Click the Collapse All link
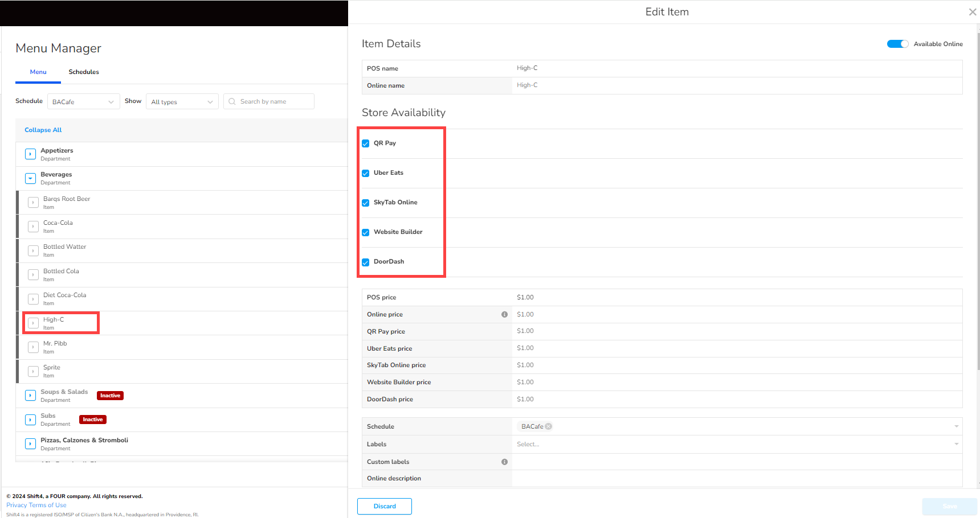Image resolution: width=980 pixels, height=518 pixels. 43,130
